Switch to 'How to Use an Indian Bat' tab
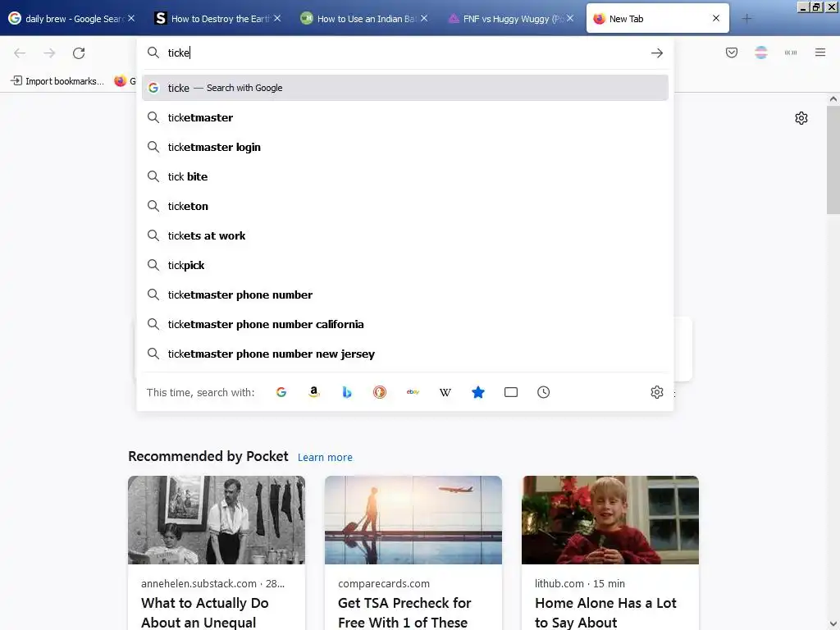The image size is (840, 630). pyautogui.click(x=365, y=19)
